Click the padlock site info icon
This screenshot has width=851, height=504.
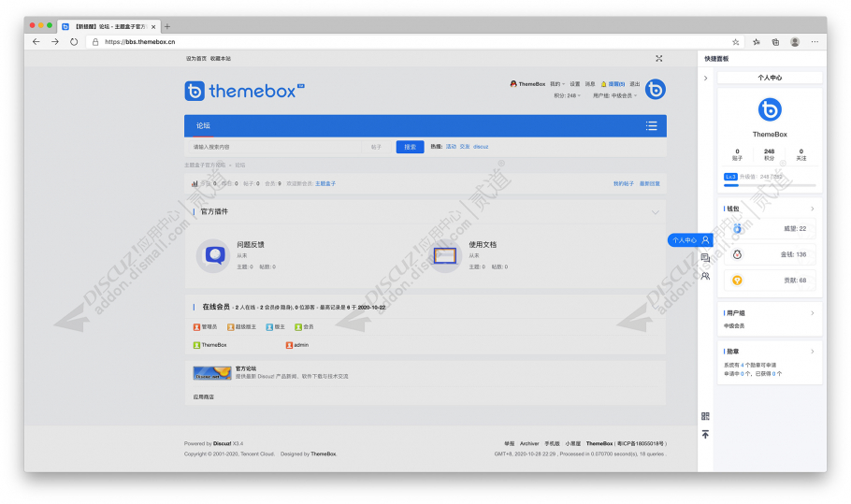coord(95,42)
